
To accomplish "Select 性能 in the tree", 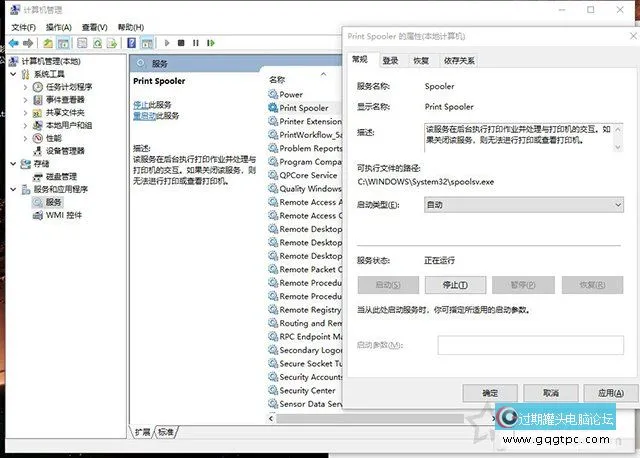I will point(53,138).
